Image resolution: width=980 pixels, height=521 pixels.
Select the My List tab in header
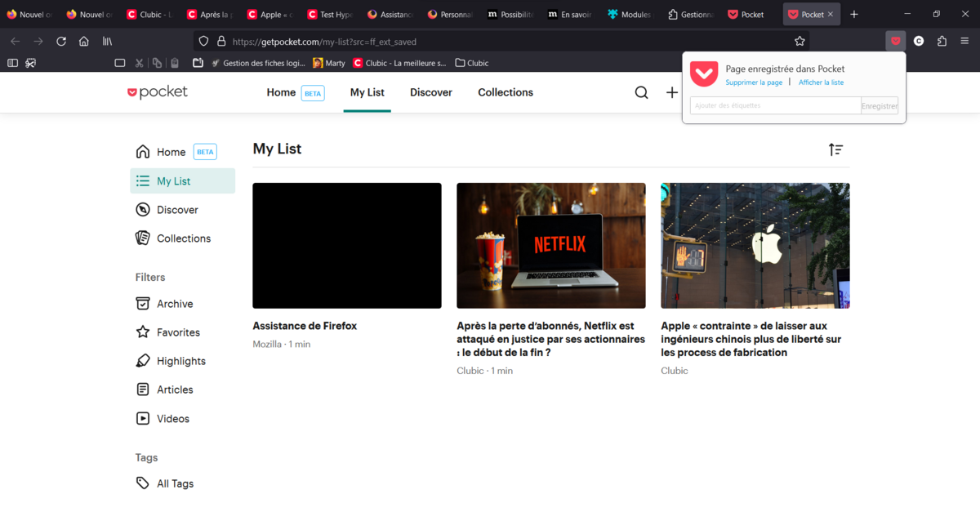click(x=367, y=93)
